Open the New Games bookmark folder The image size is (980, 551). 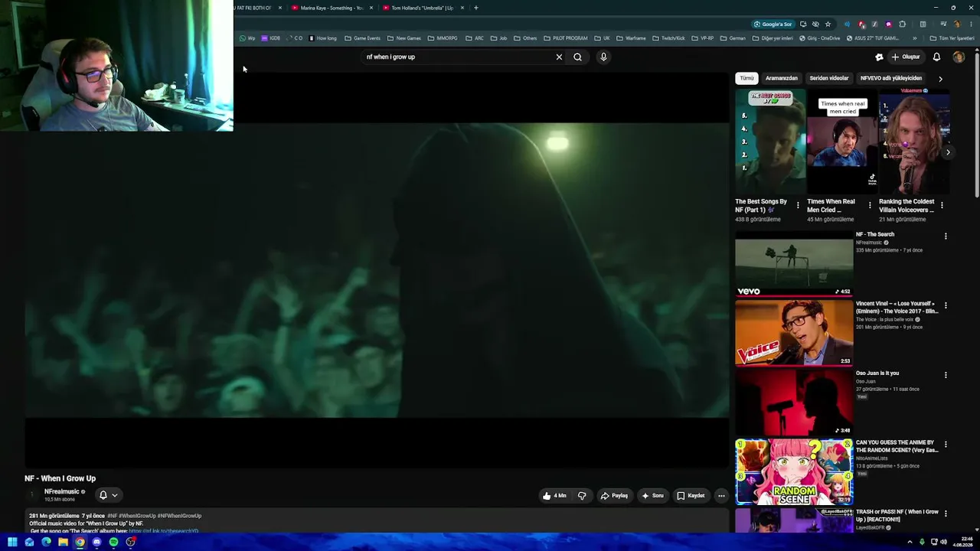tap(404, 38)
